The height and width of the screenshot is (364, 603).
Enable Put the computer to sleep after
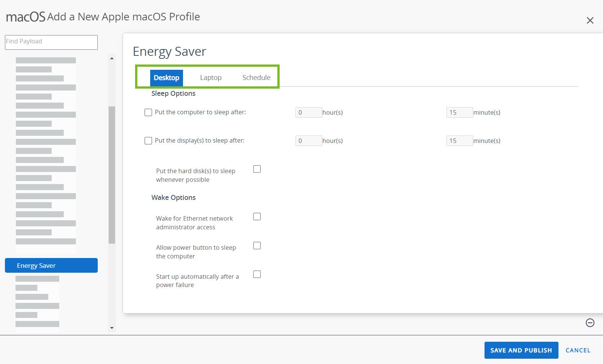(x=148, y=112)
